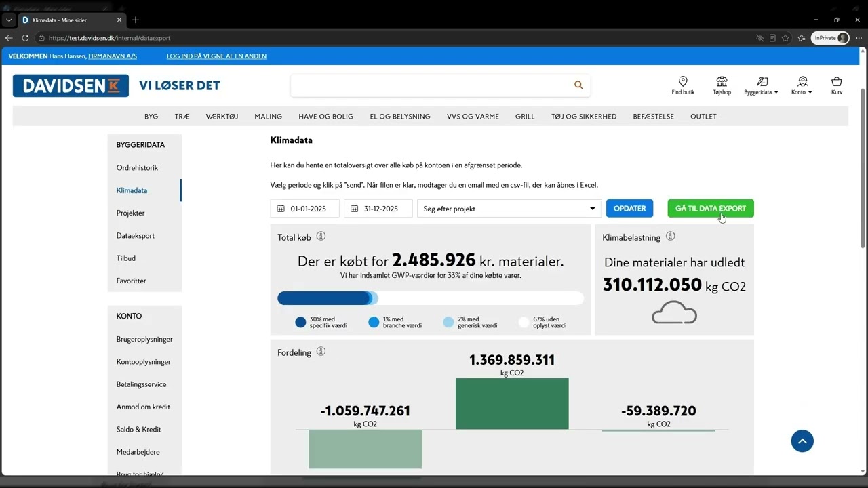
Task: Click the info icon beside Klimabelastning
Action: (671, 237)
